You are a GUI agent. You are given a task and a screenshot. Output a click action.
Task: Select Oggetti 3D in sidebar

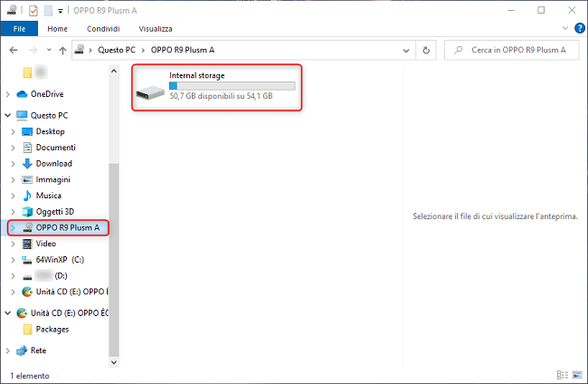click(x=55, y=212)
